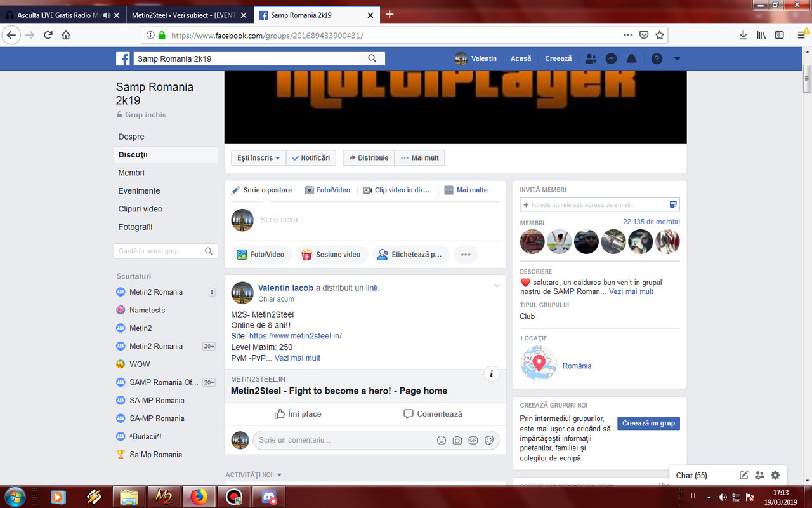This screenshot has height=508, width=812.
Task: Open Messenger from the Facebook top bar
Action: coord(611,58)
